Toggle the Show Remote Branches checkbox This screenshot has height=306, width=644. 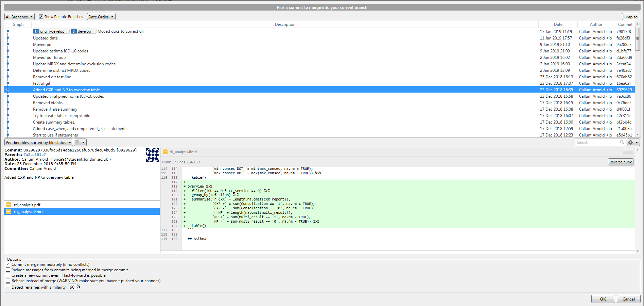[x=41, y=17]
